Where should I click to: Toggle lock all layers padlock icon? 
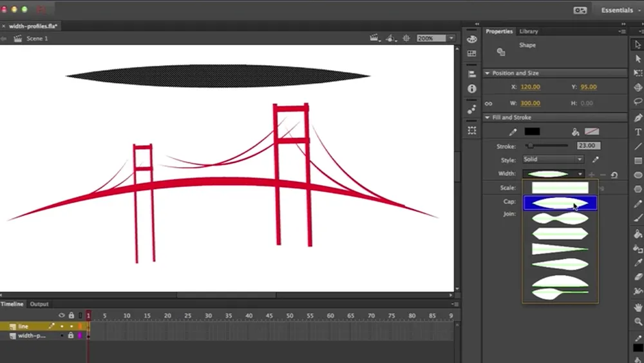pos(71,315)
